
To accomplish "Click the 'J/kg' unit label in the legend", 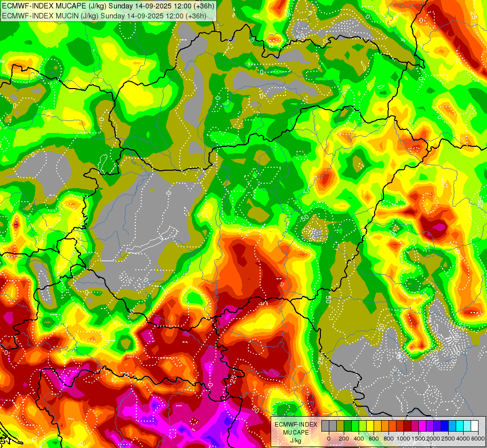I will coord(296,441).
